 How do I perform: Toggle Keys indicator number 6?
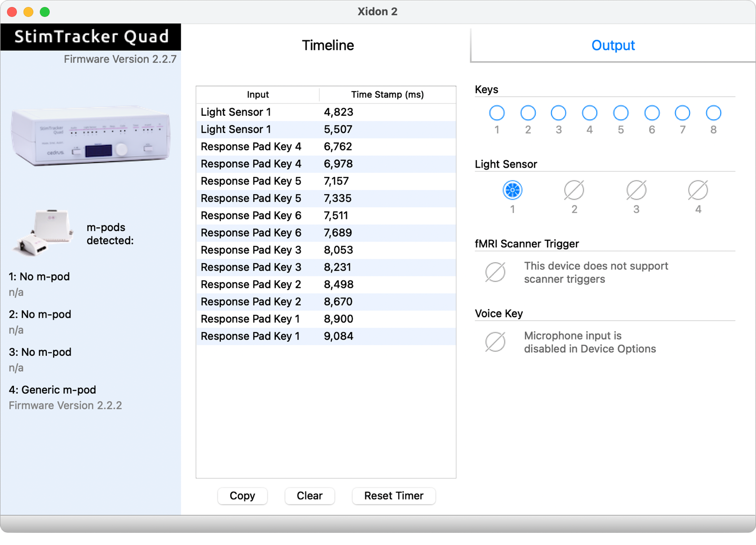[x=652, y=113]
